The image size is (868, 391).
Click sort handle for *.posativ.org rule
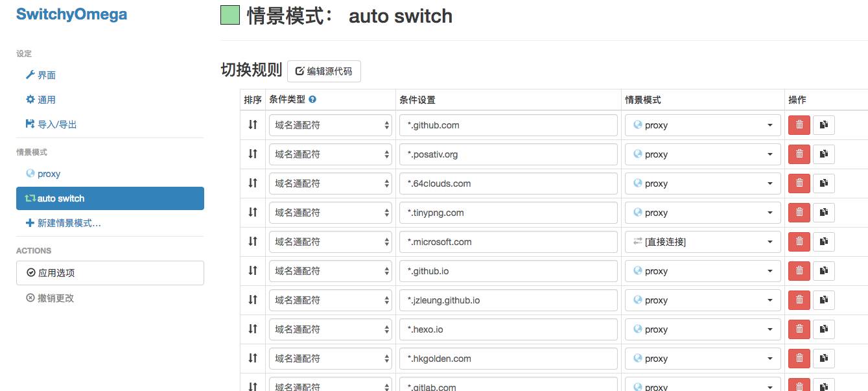pyautogui.click(x=253, y=154)
